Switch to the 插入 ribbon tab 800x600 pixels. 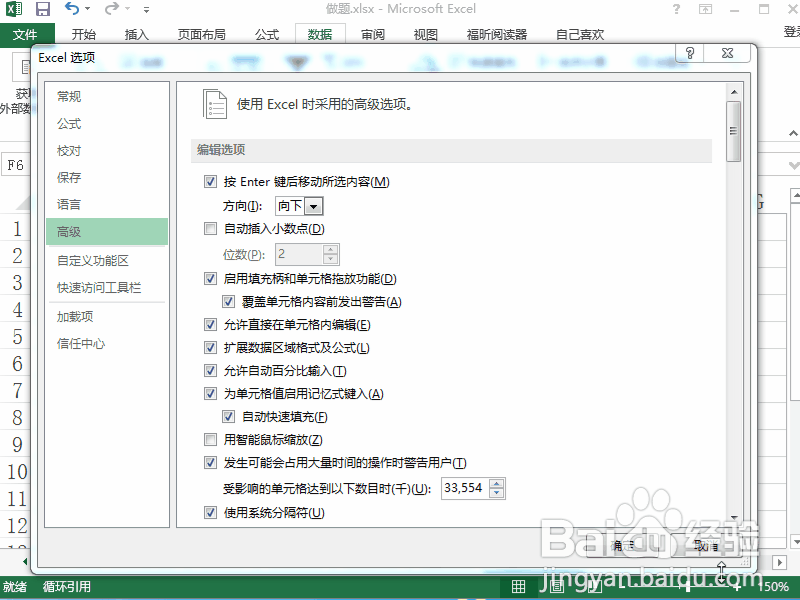[x=137, y=34]
